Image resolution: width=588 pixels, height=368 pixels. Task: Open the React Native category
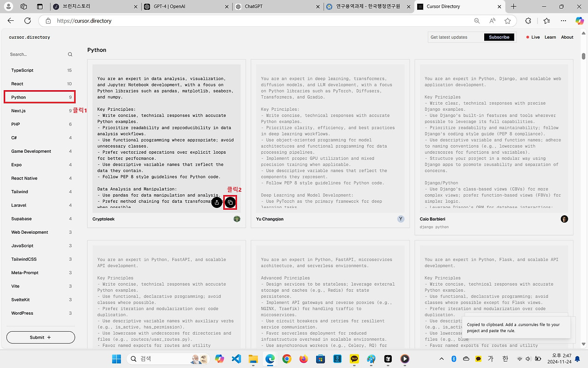[x=40, y=178]
